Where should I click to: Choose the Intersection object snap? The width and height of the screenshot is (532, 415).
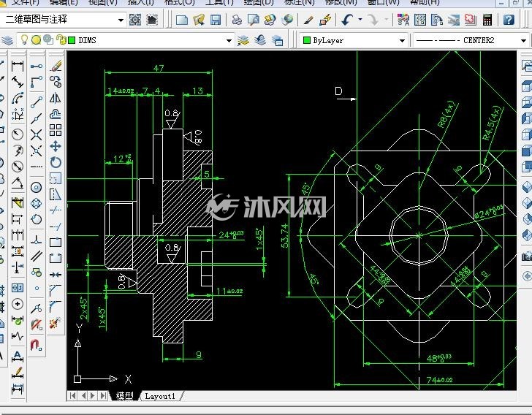(x=37, y=134)
